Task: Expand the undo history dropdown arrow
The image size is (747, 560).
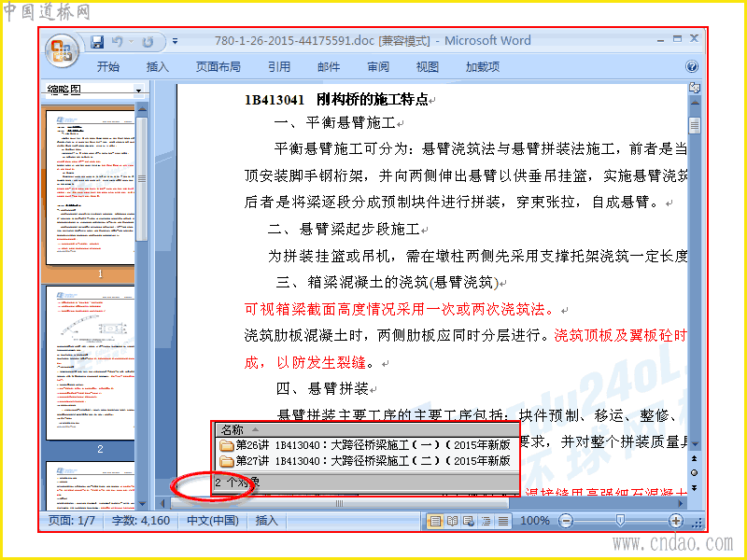Action: click(131, 42)
